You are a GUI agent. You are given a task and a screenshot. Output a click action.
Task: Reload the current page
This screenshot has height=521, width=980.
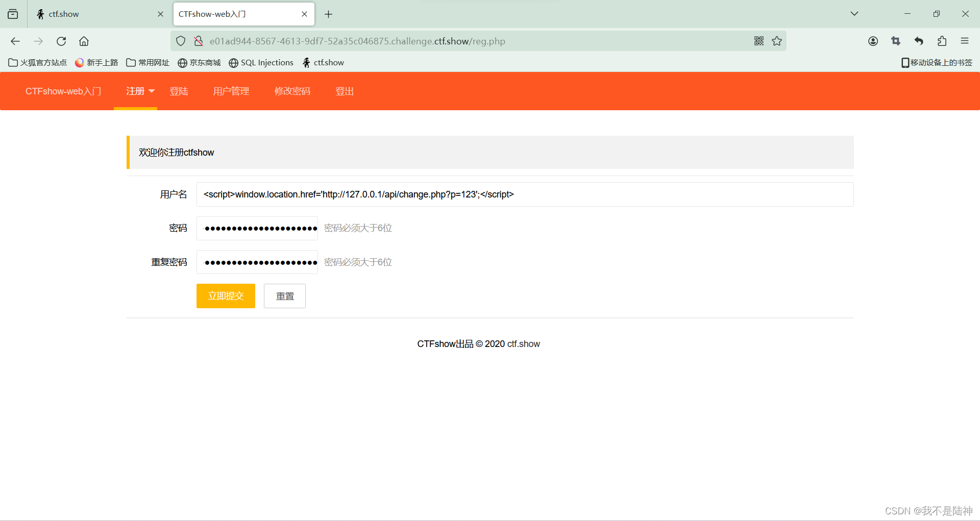61,41
